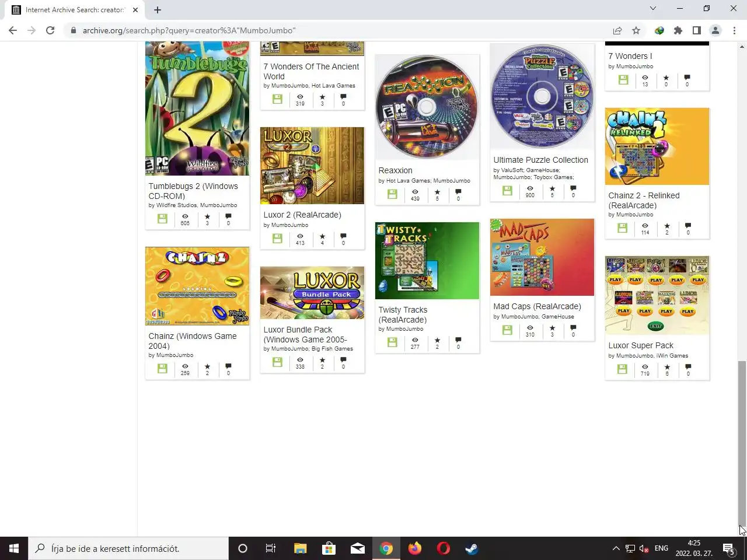The image size is (747, 560).
Task: Open File Explorer from the taskbar
Action: [300, 548]
